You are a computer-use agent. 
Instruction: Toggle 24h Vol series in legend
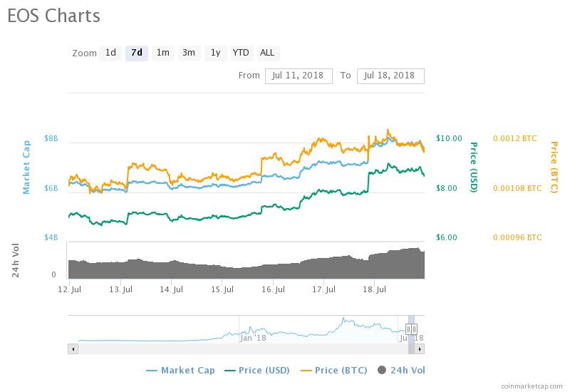[x=401, y=370]
